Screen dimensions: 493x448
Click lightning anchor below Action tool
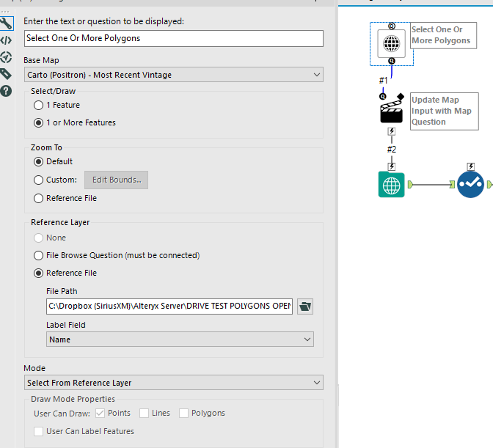(392, 131)
